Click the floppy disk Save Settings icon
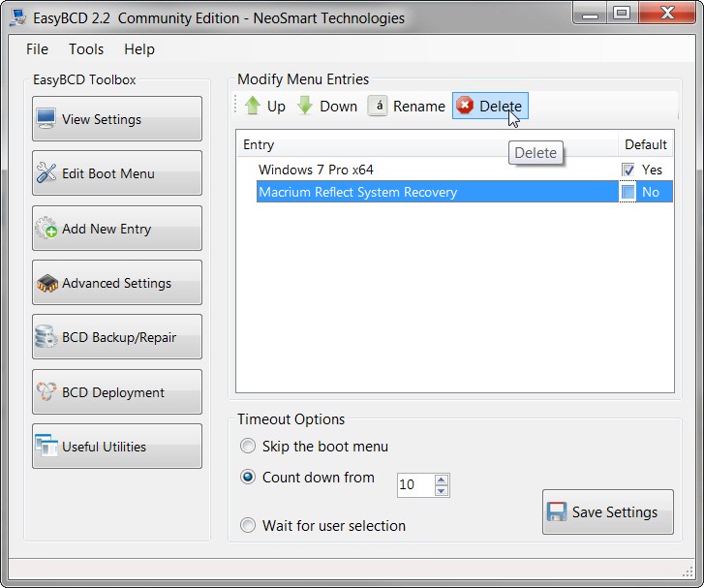 [557, 511]
